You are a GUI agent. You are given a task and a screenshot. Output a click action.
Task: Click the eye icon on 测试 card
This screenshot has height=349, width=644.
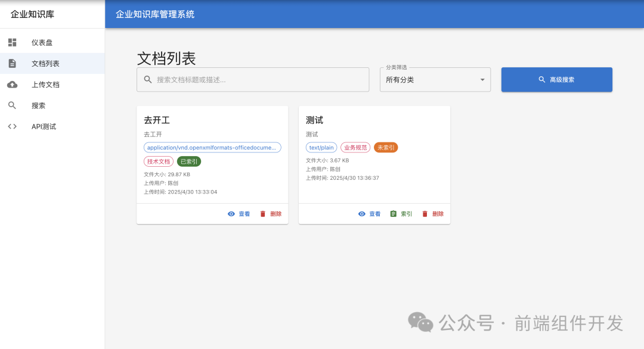pos(362,214)
